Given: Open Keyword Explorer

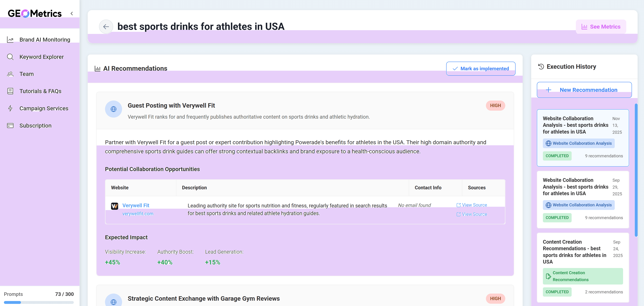Looking at the screenshot, I should click(40, 57).
